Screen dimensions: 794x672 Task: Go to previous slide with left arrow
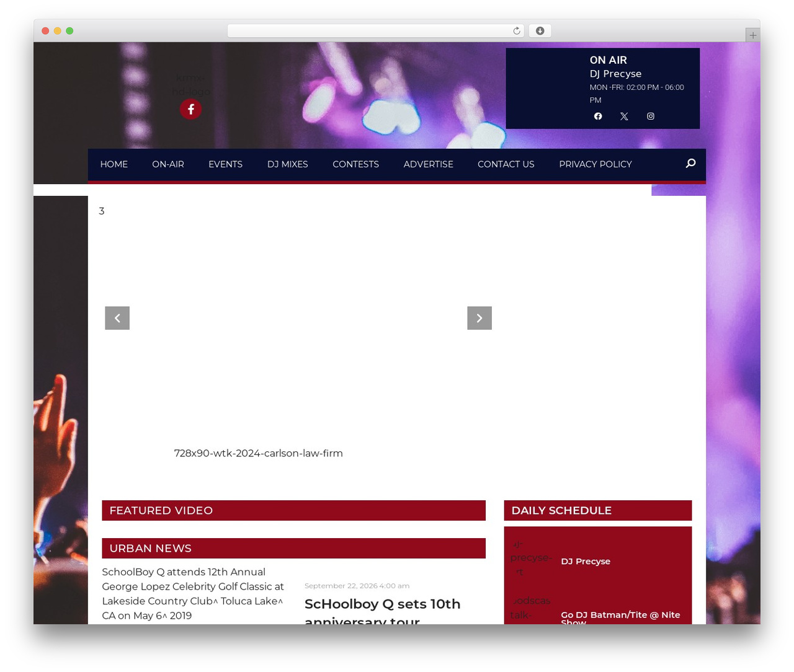click(117, 318)
